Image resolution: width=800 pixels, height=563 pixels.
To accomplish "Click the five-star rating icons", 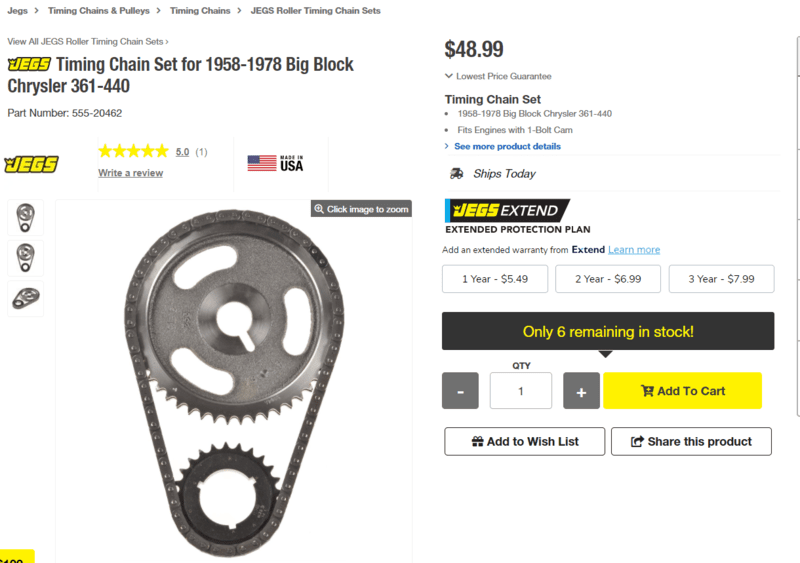I will click(133, 152).
